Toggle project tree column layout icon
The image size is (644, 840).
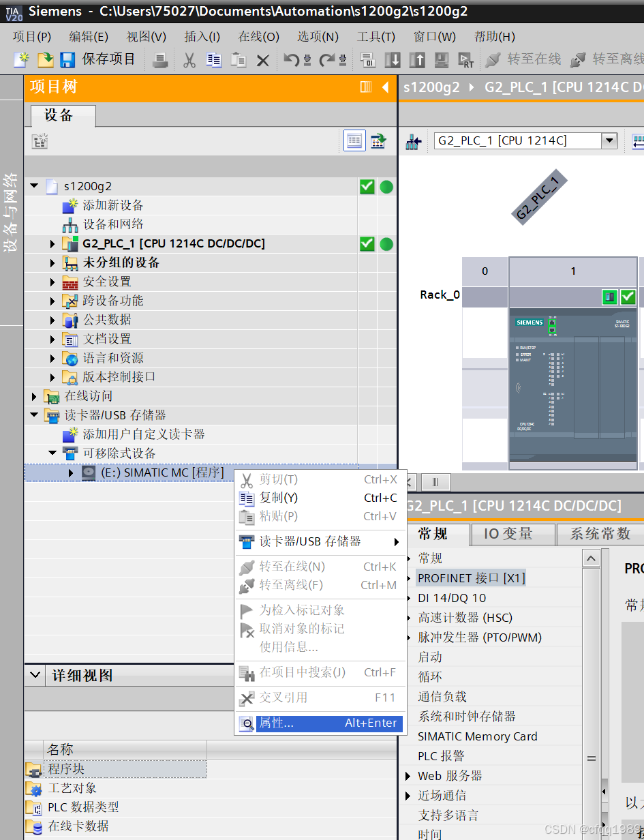(366, 87)
